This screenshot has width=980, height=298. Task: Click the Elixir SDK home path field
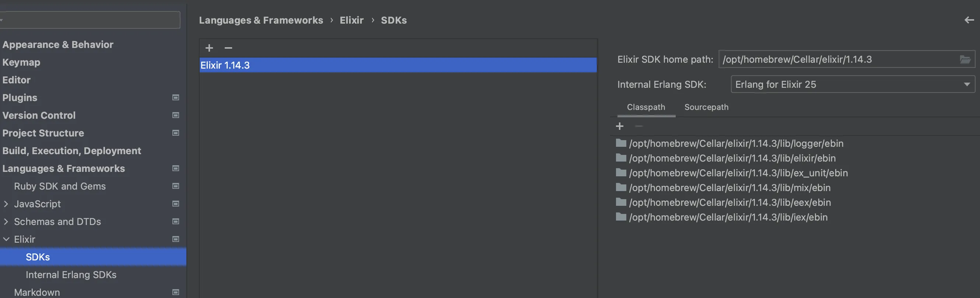pos(837,59)
